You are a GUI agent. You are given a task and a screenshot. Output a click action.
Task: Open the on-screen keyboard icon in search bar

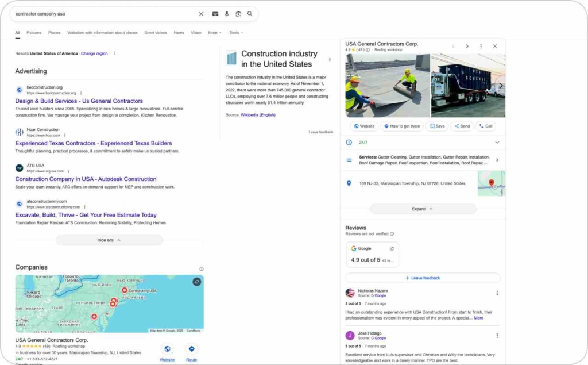(215, 14)
